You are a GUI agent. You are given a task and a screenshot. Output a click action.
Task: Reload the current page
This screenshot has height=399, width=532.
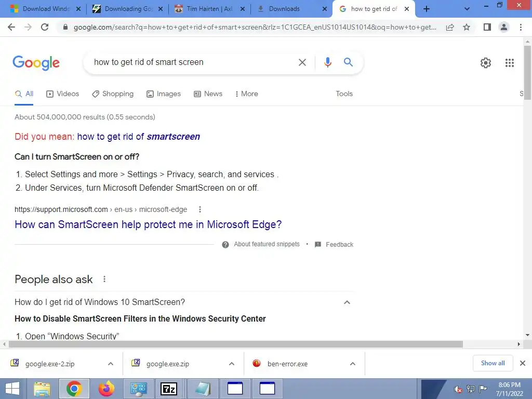45,27
